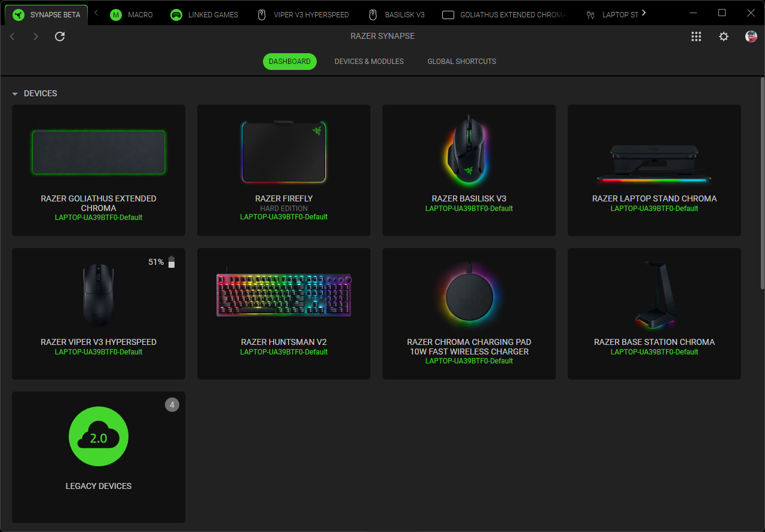This screenshot has width=765, height=532.
Task: Open the modules grid icon
Action: pos(696,36)
